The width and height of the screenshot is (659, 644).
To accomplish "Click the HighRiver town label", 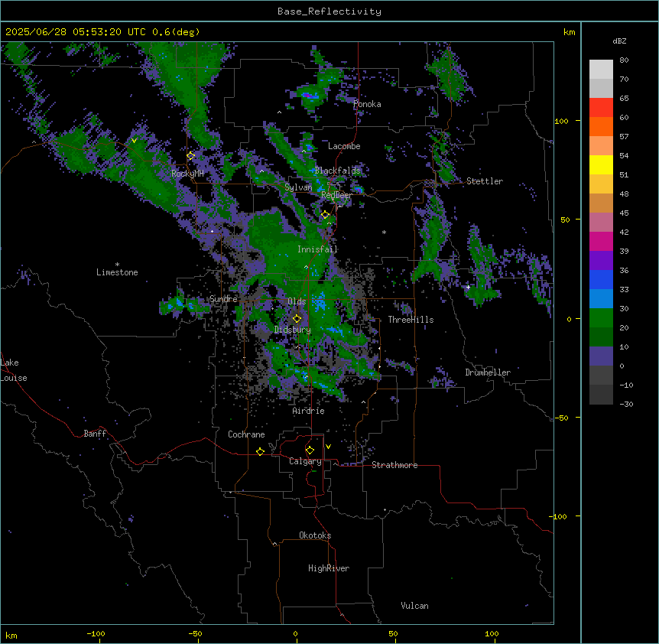I will [x=329, y=568].
